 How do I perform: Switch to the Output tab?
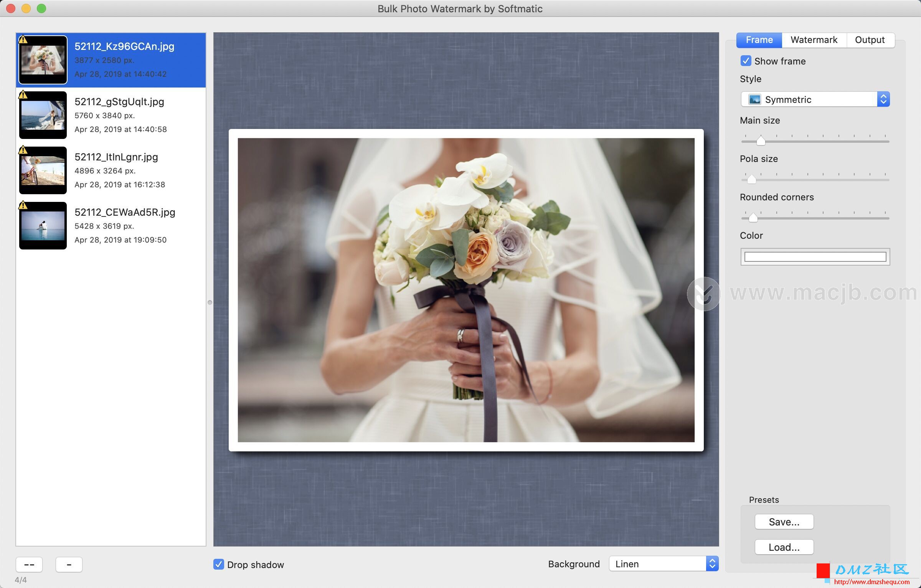pyautogui.click(x=870, y=40)
